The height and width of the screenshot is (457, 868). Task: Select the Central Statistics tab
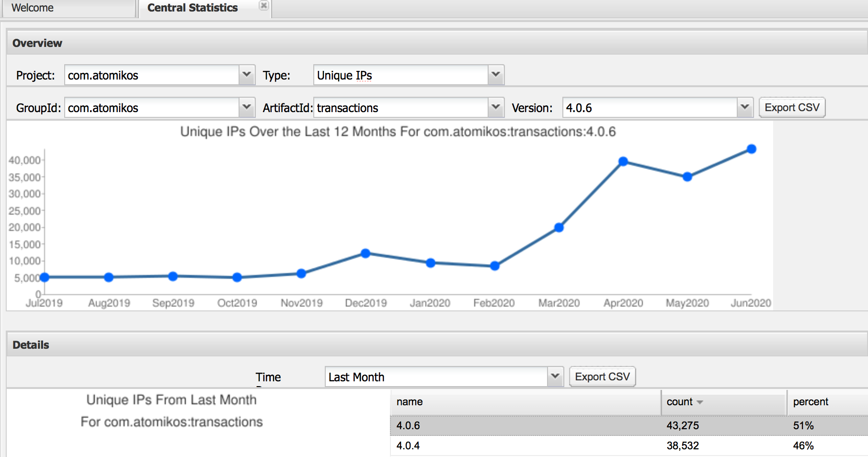coord(192,8)
